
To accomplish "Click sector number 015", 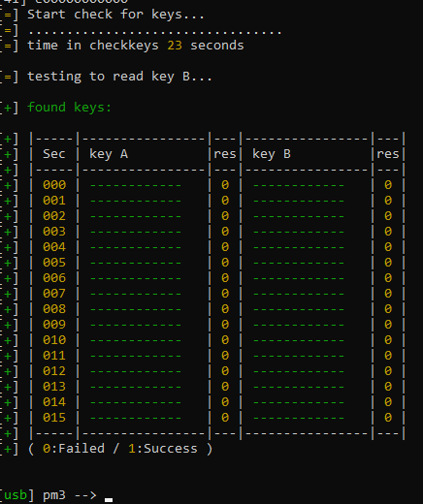I will click(54, 418).
